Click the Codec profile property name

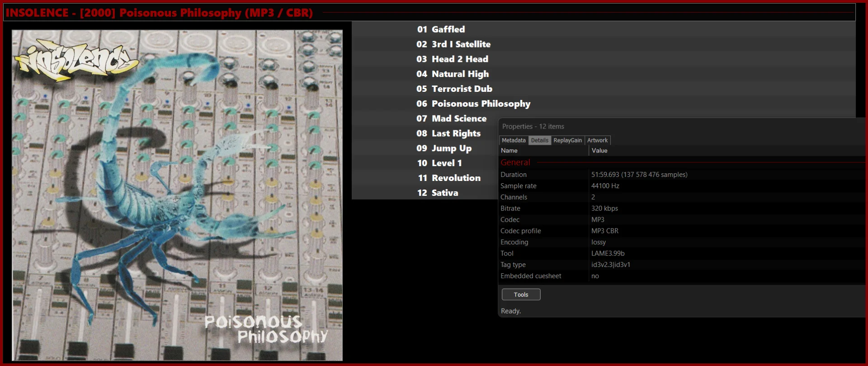tap(521, 231)
